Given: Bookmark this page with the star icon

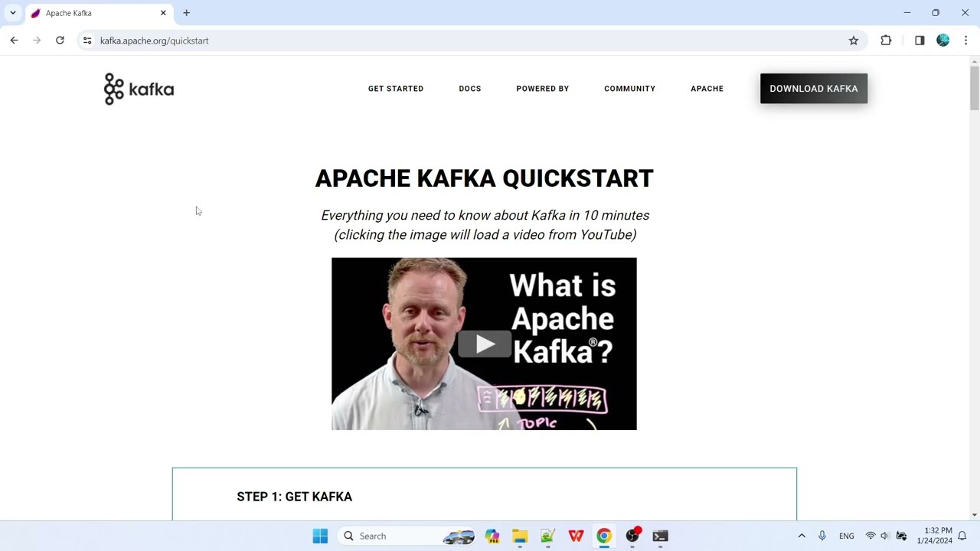Looking at the screenshot, I should point(854,41).
